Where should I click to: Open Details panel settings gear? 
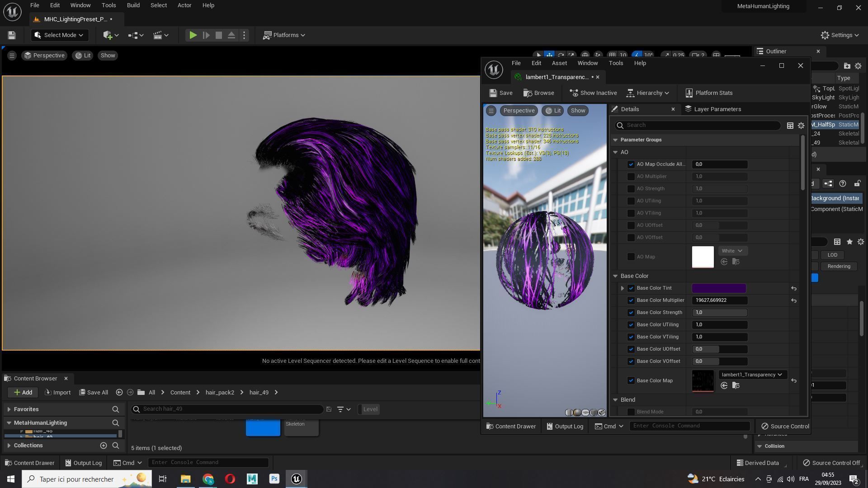(801, 126)
